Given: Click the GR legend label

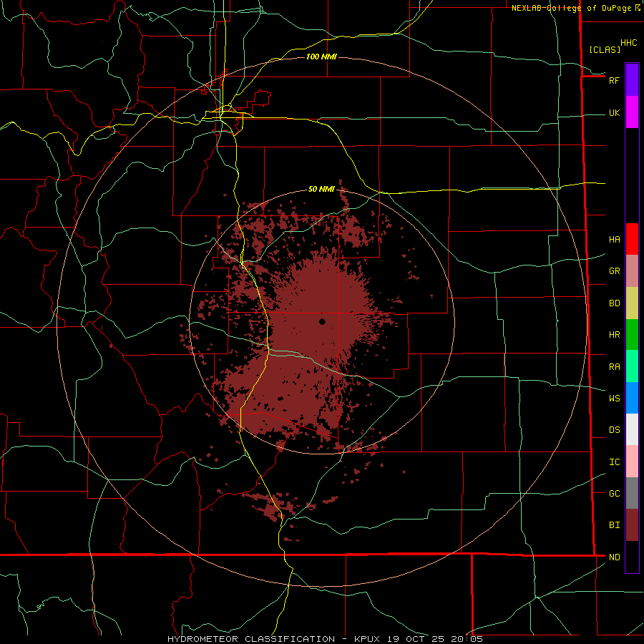Looking at the screenshot, I should tap(614, 270).
